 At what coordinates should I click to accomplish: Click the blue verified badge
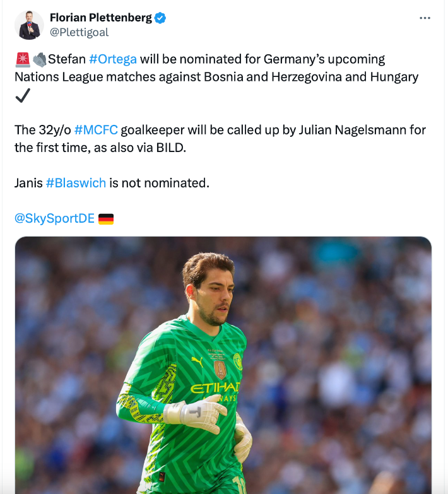161,18
